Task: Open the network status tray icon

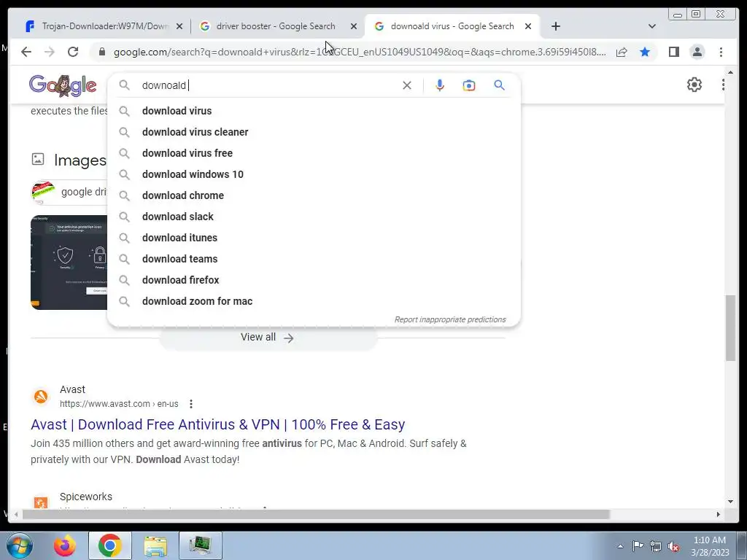Action: tap(656, 546)
